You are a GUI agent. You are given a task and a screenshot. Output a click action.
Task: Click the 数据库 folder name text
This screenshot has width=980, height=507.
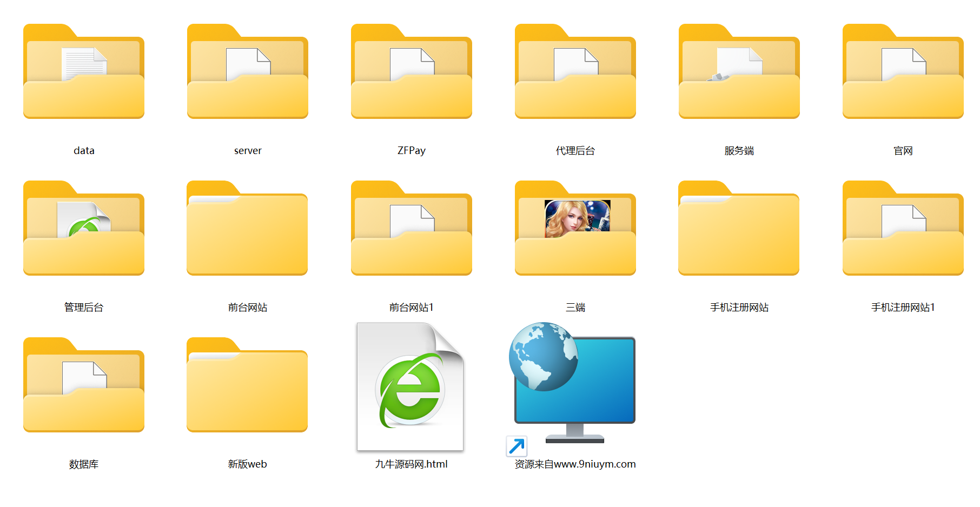coord(84,464)
